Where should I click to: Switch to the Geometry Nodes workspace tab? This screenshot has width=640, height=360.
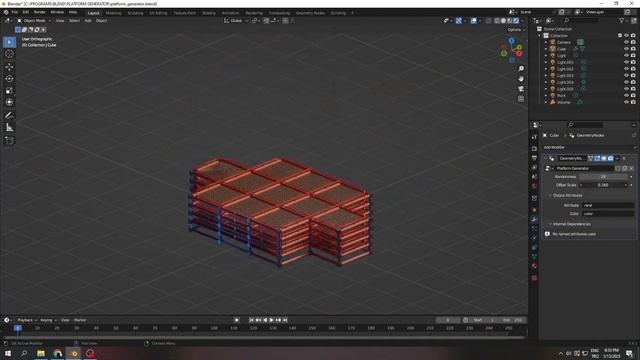pos(311,13)
